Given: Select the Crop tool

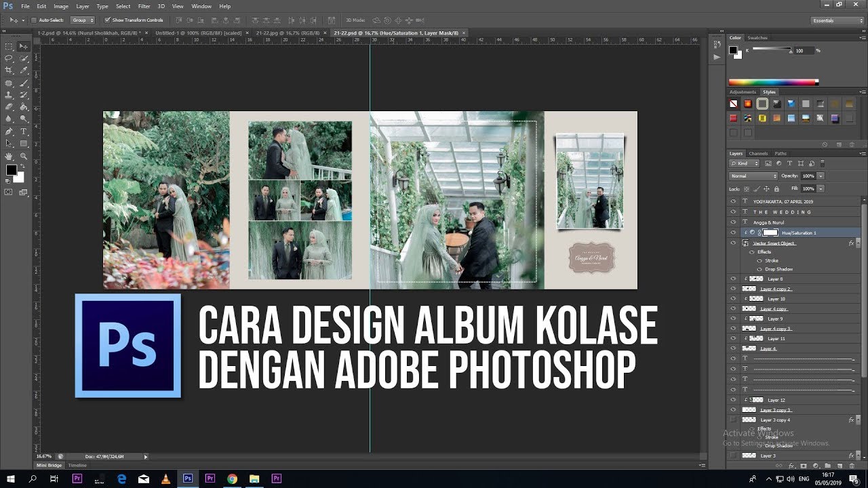Looking at the screenshot, I should (9, 70).
